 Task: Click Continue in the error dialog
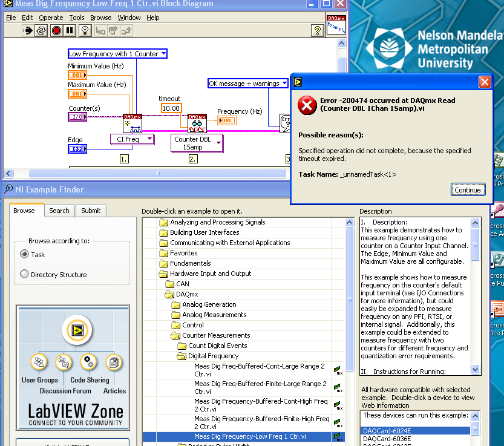click(467, 190)
